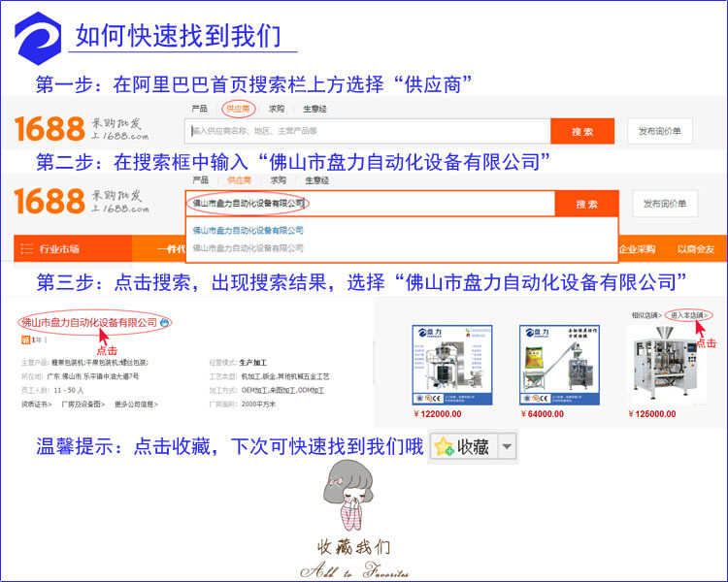This screenshot has height=582, width=728.
Task: Select the first autocomplete suggestion 佛山市盘力自动化设备有限公司
Action: click(248, 231)
